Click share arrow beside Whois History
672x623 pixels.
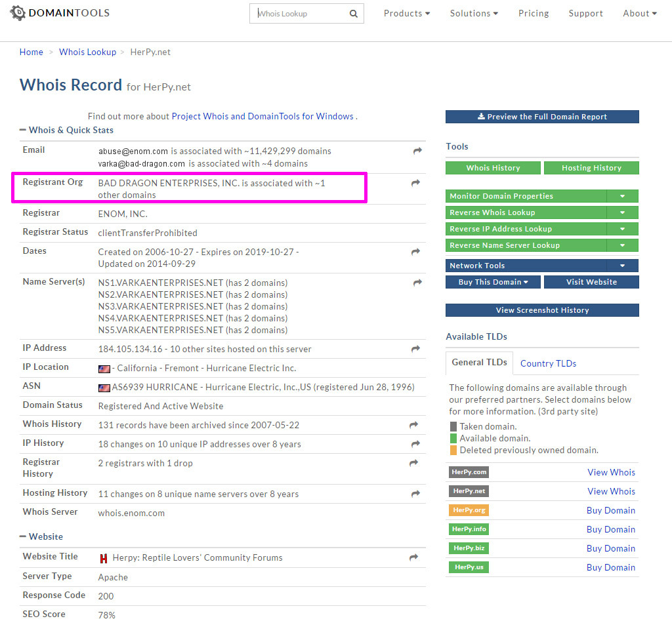[414, 425]
